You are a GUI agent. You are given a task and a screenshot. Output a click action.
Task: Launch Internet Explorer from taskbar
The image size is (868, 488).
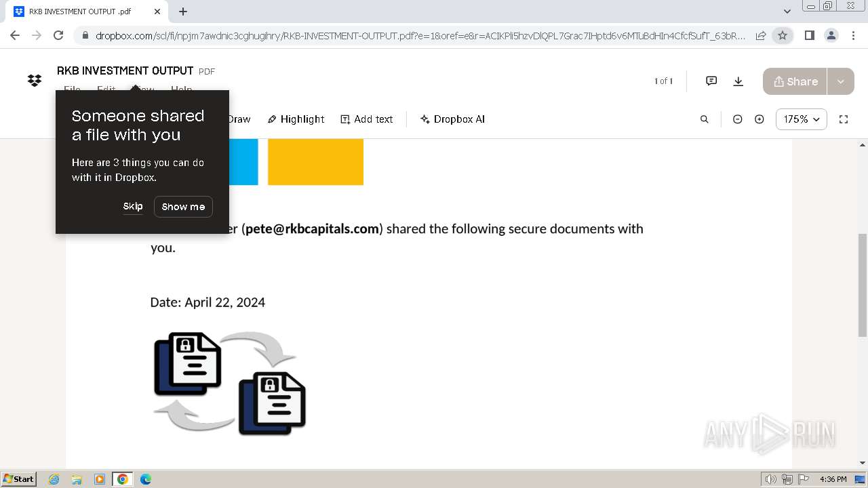tap(54, 479)
